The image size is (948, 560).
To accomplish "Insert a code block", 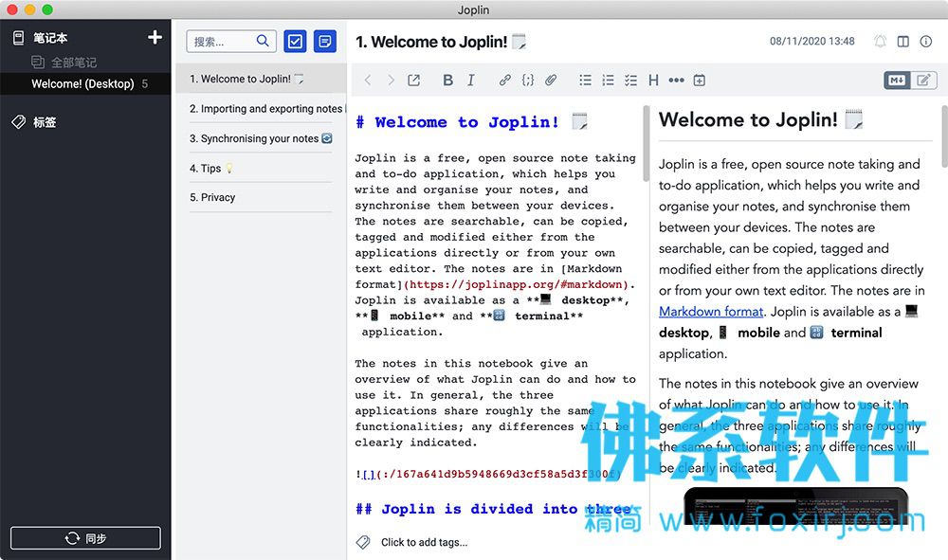I will (528, 81).
